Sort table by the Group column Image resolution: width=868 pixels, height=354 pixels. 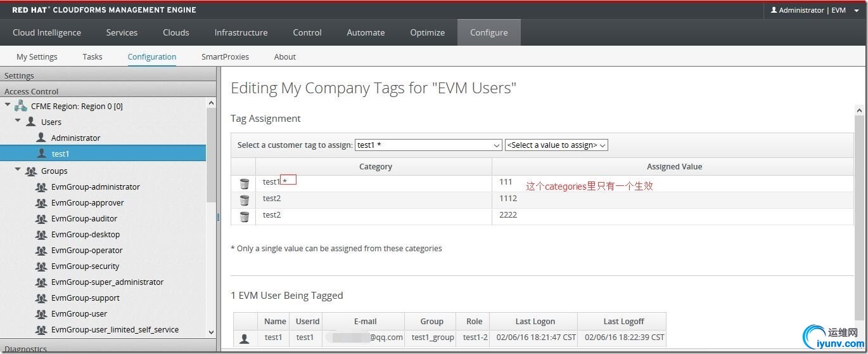(432, 321)
